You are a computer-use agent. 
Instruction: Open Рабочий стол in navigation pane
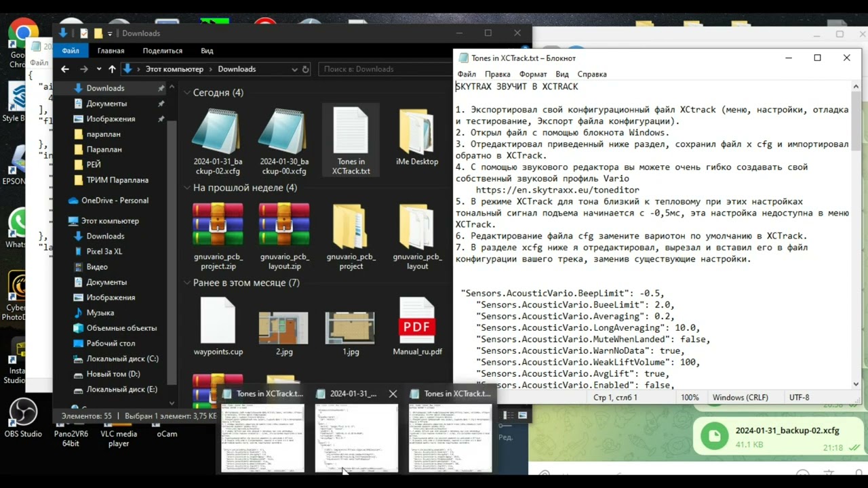pyautogui.click(x=111, y=344)
